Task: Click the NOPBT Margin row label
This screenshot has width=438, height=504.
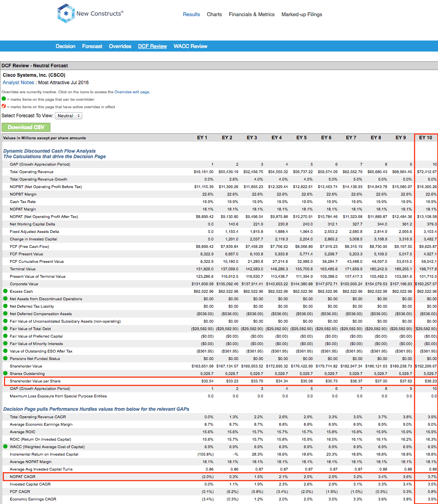Action: click(x=23, y=194)
